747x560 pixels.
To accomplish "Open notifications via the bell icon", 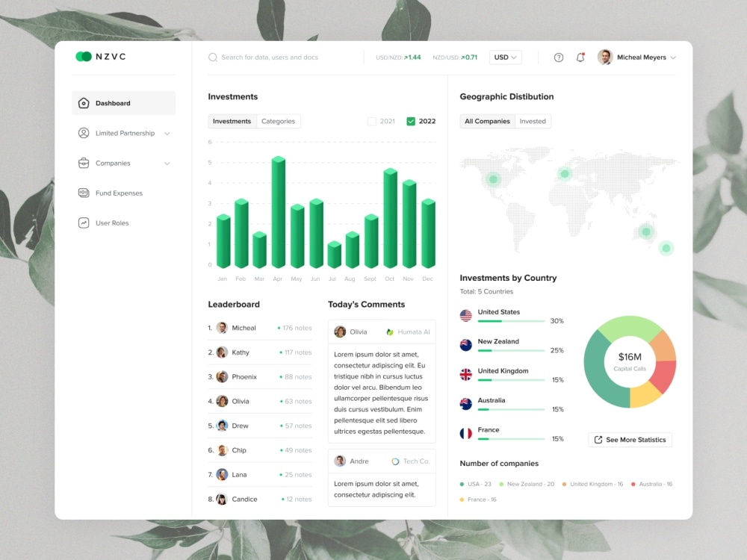I will 580,57.
